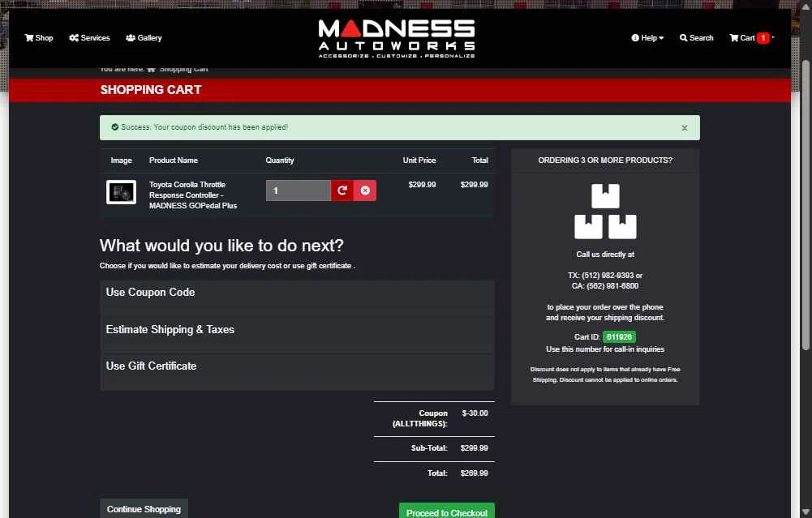Open the Gallery menu
Image resolution: width=812 pixels, height=518 pixels.
tap(144, 38)
